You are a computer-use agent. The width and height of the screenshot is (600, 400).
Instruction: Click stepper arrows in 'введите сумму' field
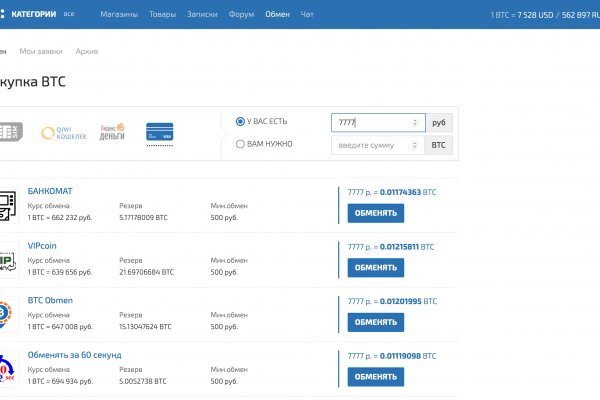pyautogui.click(x=415, y=145)
